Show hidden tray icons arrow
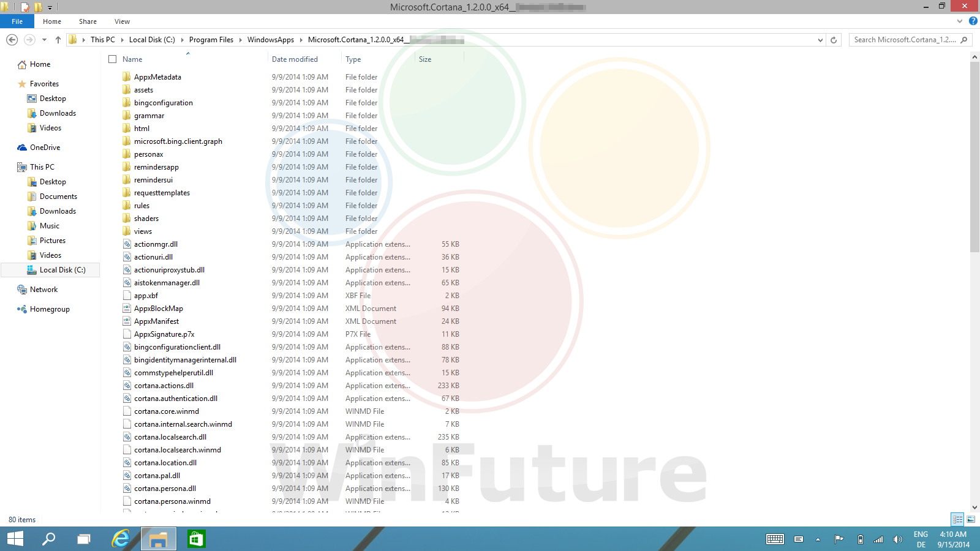The image size is (980, 551). (818, 539)
